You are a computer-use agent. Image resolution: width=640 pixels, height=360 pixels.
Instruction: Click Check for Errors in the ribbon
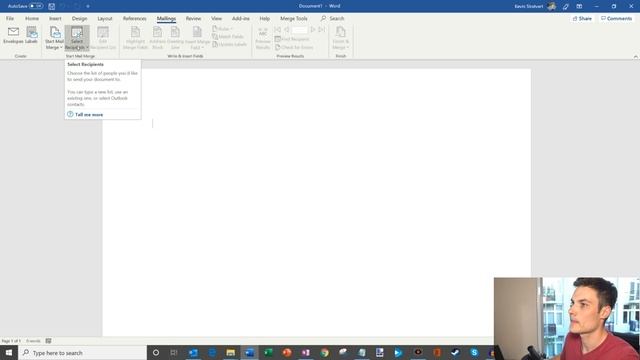coord(294,47)
